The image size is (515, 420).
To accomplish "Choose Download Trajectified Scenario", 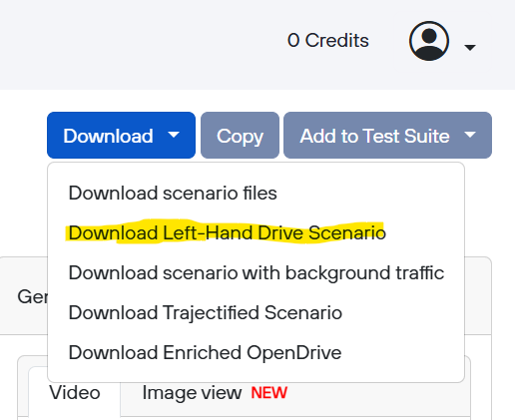I will coord(256,312).
